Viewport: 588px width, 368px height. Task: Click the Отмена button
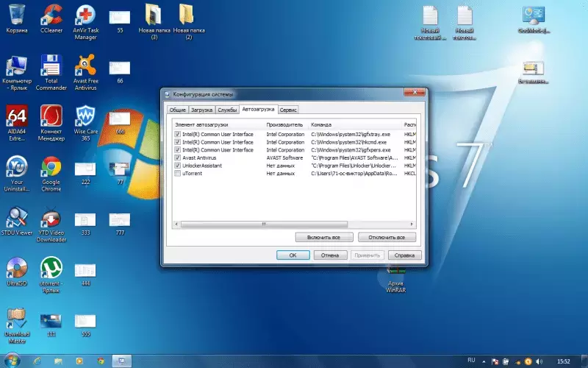(x=330, y=255)
